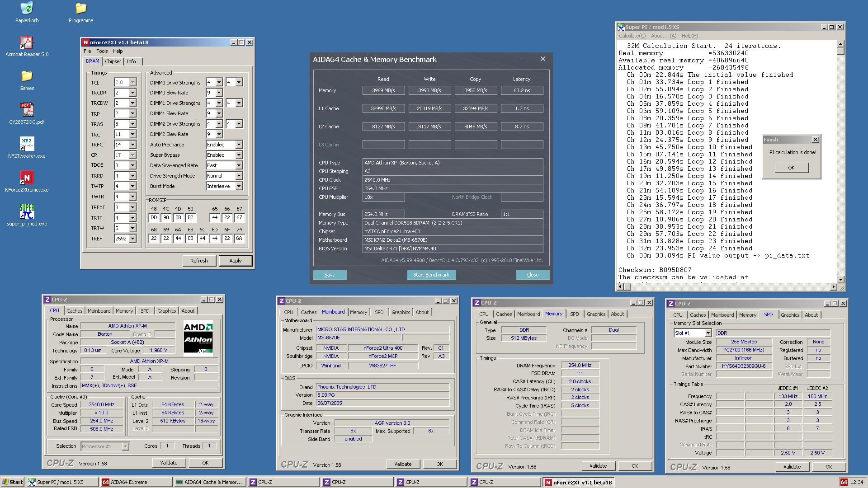This screenshot has width=868, height=488.
Task: Click Super PI vertical scrollbar down arrow
Action: pos(841,280)
